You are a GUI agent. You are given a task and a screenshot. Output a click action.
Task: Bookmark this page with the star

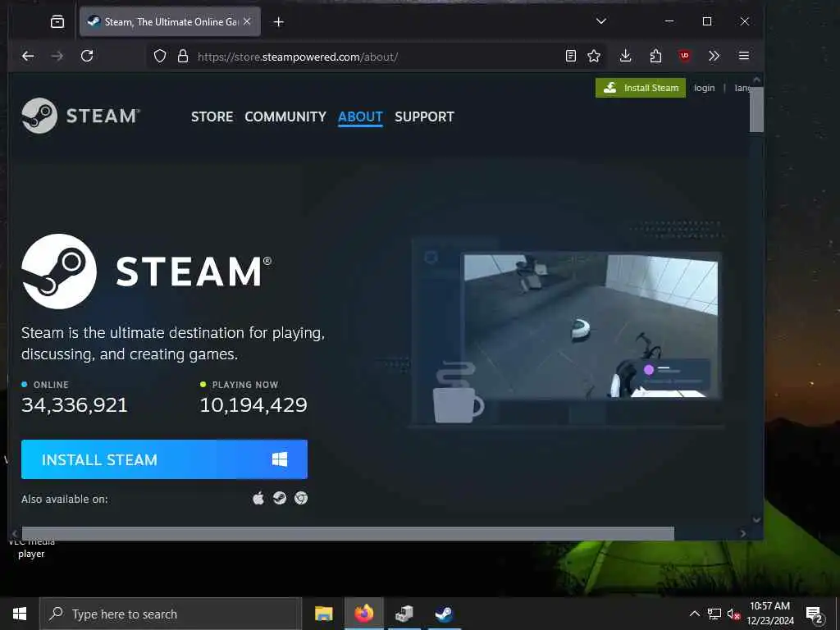coord(594,56)
